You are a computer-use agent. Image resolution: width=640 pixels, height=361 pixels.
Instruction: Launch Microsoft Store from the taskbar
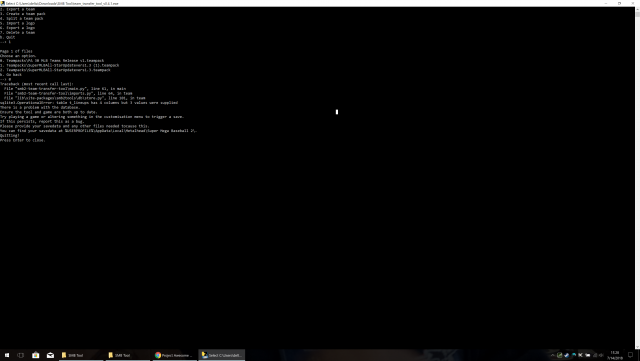coord(36,355)
